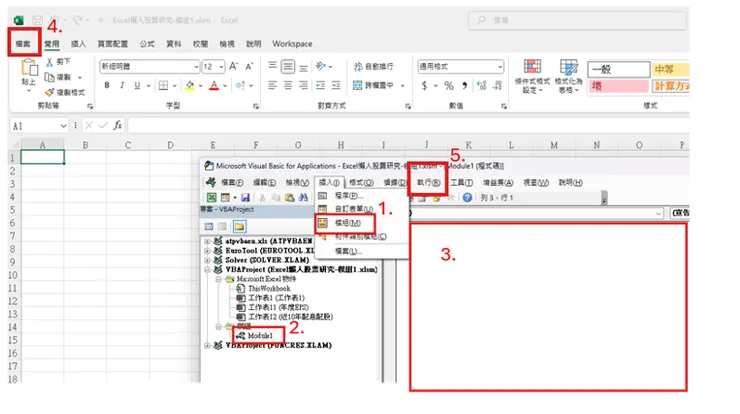Toggle Underline formatting

[x=137, y=85]
